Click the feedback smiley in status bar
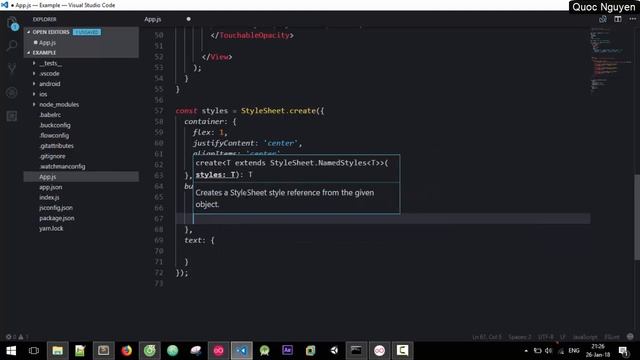 tap(630, 337)
